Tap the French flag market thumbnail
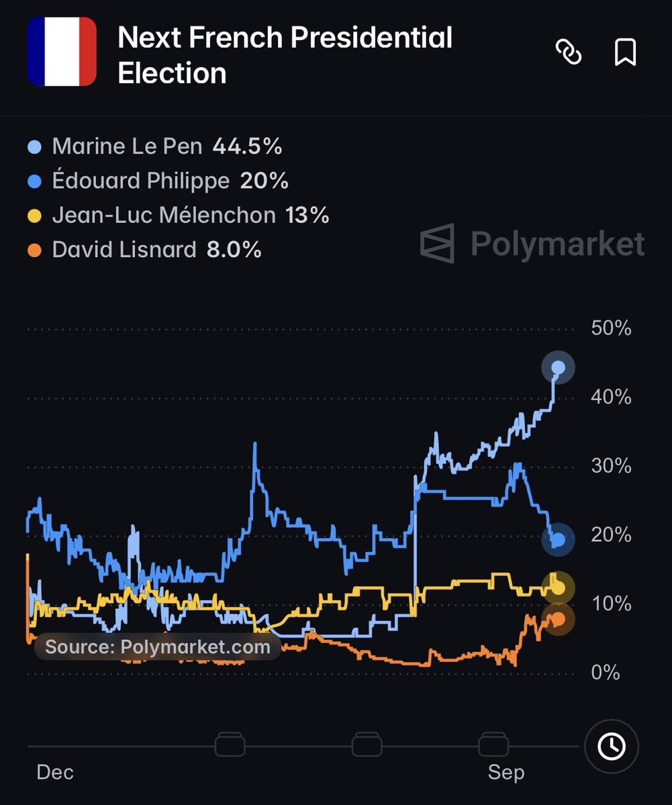The width and height of the screenshot is (672, 805). (62, 51)
